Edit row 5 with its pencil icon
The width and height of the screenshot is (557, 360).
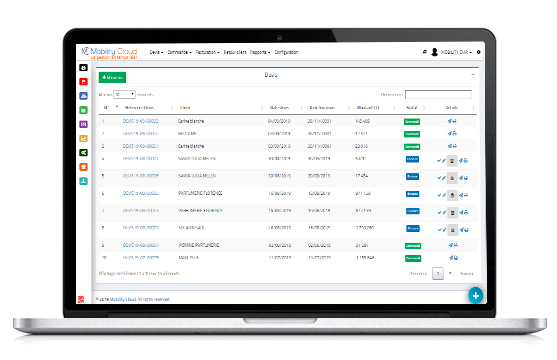pos(444,178)
